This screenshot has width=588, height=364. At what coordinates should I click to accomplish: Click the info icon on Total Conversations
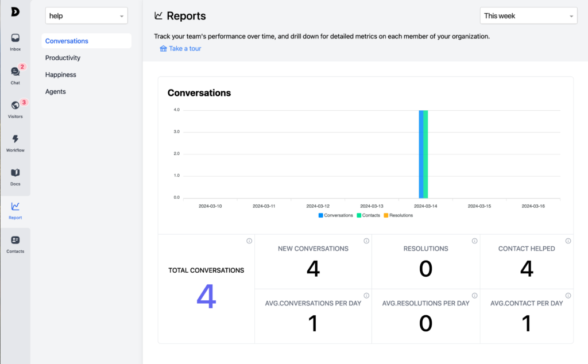pos(249,241)
